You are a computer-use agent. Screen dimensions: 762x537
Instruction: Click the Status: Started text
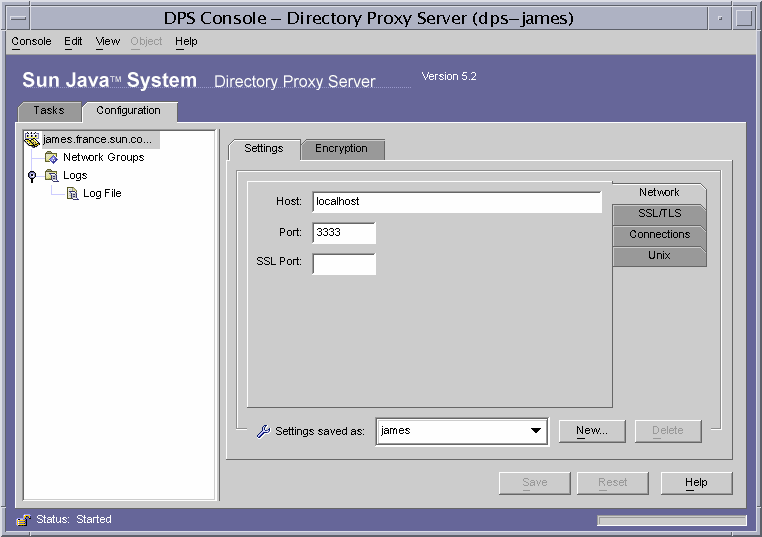[x=74, y=520]
